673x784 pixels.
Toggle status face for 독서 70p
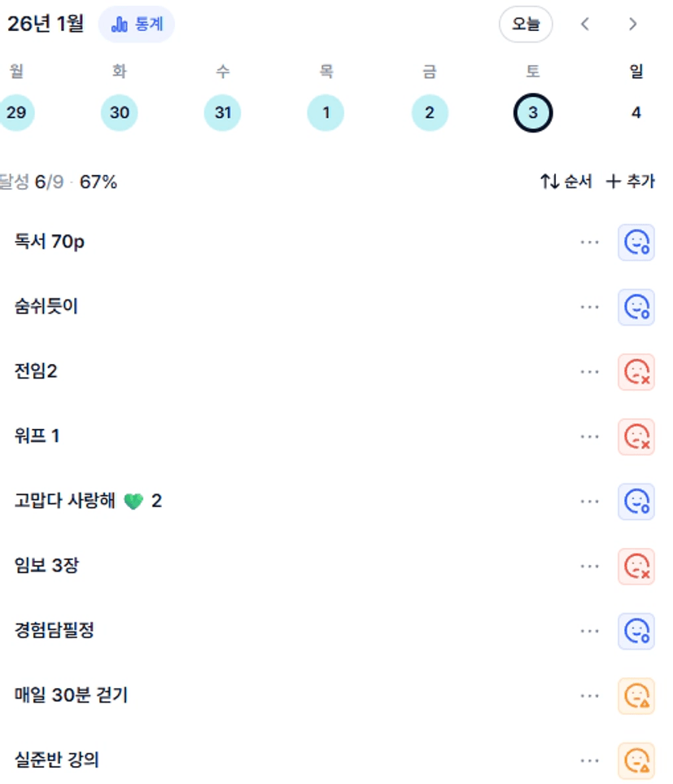(636, 242)
